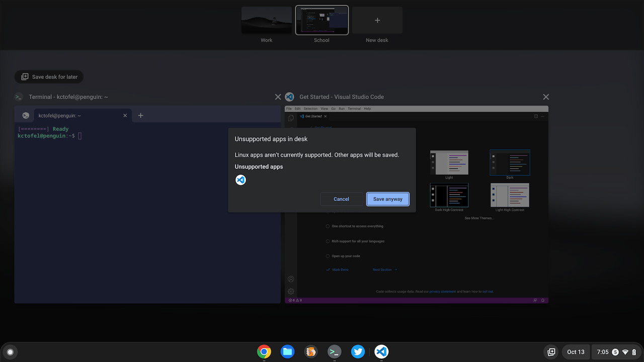Select Rich support for all your languages
644x362 pixels.
click(x=355, y=241)
